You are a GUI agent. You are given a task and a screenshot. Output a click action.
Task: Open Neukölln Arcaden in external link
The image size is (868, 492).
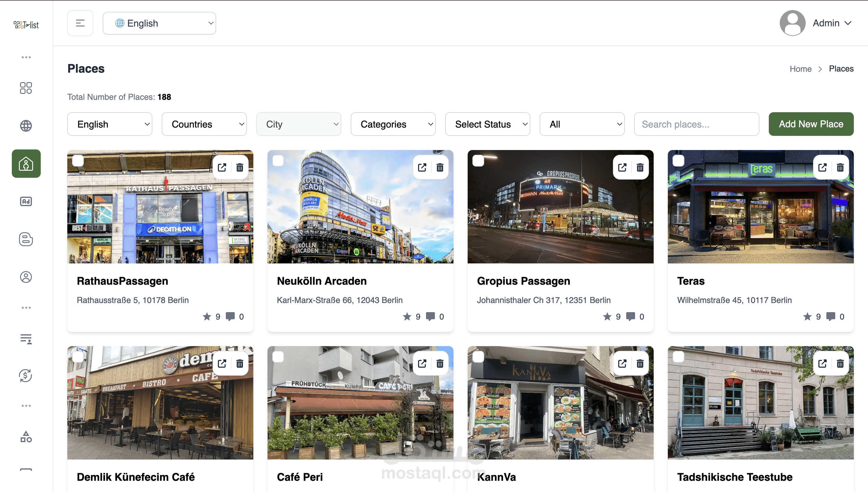point(422,167)
